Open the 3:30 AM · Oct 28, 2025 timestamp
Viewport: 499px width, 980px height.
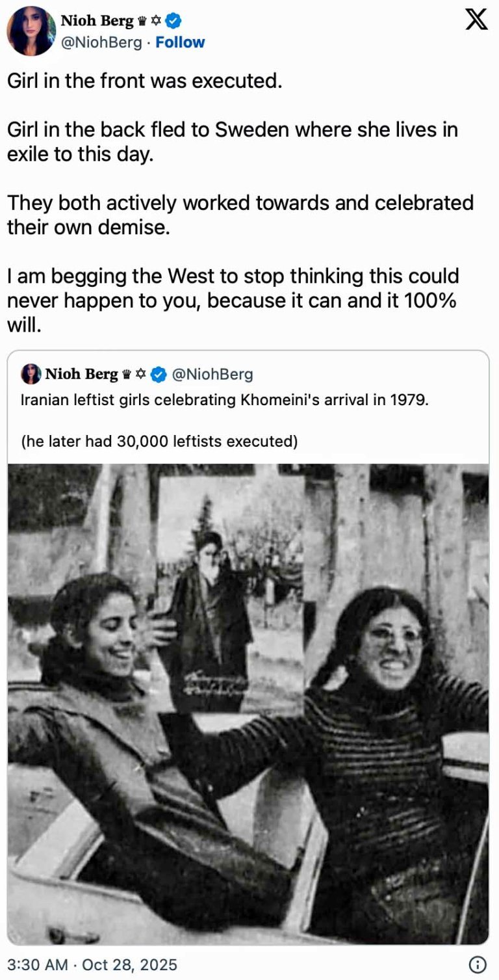92,964
